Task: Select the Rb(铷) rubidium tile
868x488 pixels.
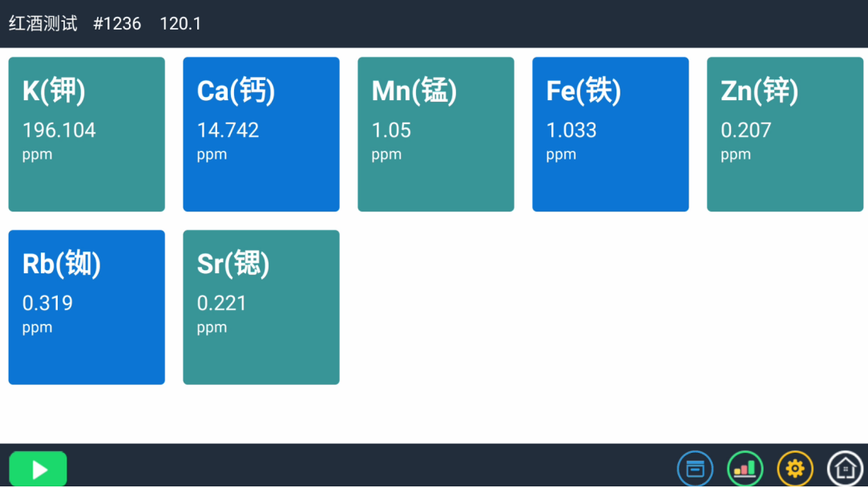Action: pos(87,307)
